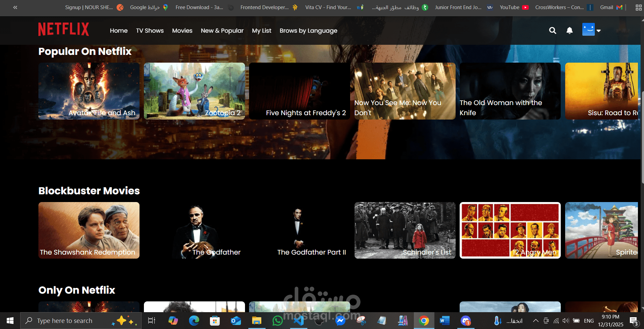
Task: Click the Blockbuster Movies heading
Action: point(89,191)
